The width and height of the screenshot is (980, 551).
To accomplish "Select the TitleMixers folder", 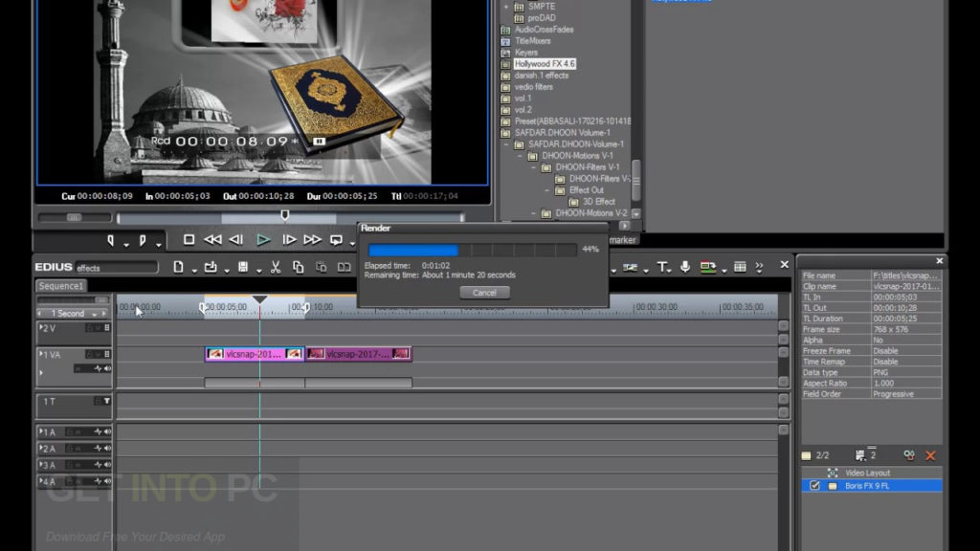I will pyautogui.click(x=532, y=40).
